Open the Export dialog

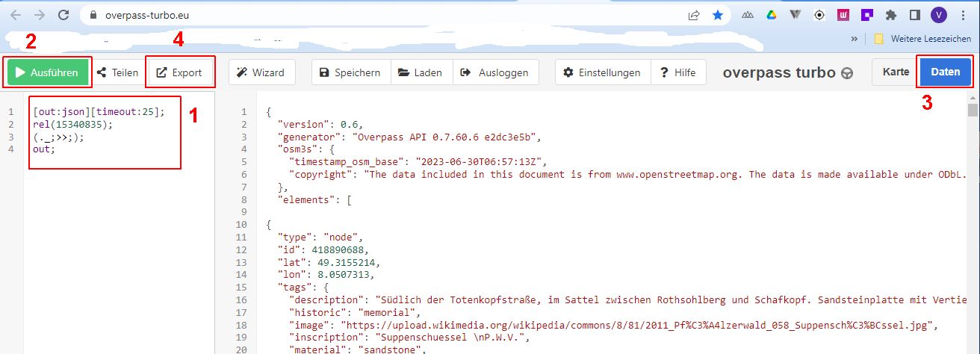(x=180, y=72)
